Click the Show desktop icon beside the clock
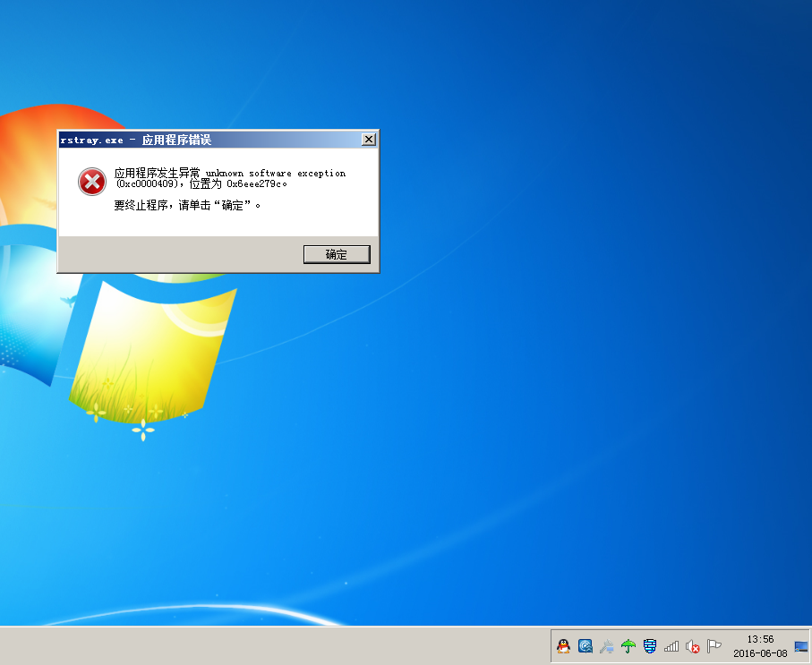 click(x=801, y=646)
